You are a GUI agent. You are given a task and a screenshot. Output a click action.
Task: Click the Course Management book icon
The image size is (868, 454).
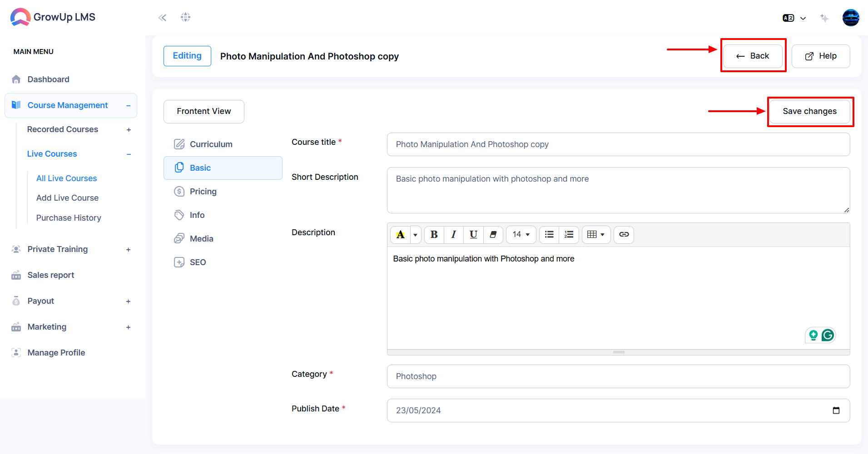point(16,105)
